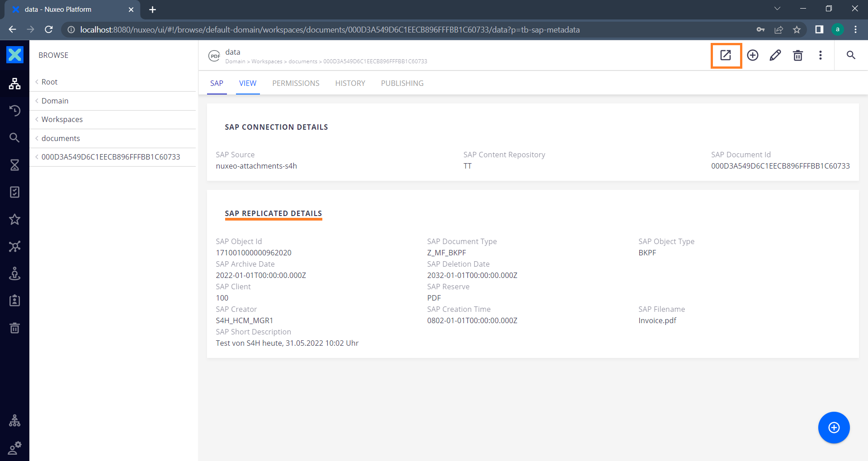Open the Administration hierarchy icon at the sidebar bottom
Image resolution: width=868 pixels, height=461 pixels.
14,421
